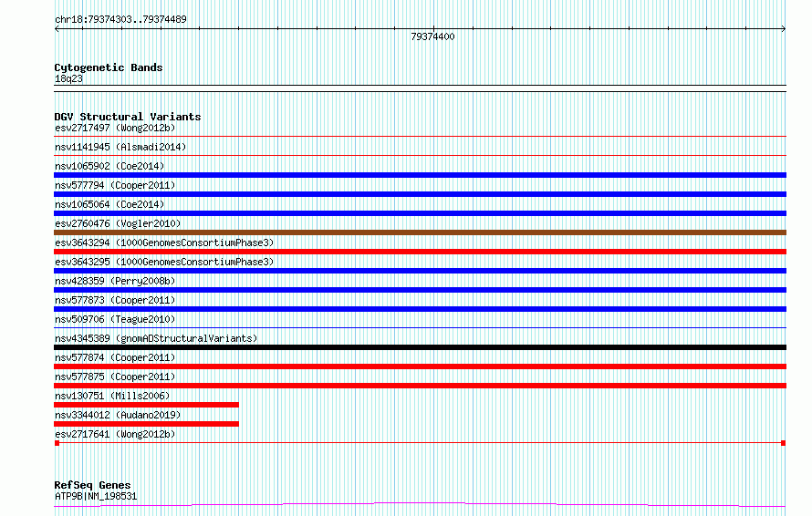The height and width of the screenshot is (516, 812).
Task: Click the 79374400 ruler position label
Action: click(x=433, y=36)
